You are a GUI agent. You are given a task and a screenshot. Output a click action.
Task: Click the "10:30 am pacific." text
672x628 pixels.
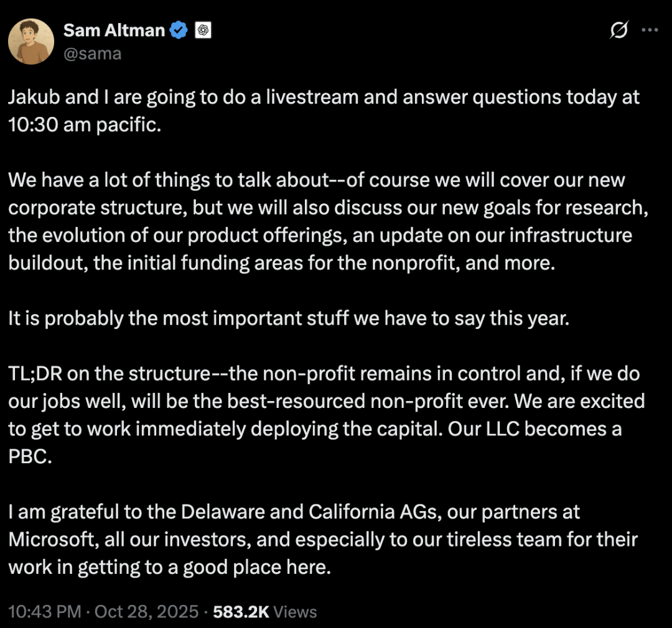pyautogui.click(x=85, y=124)
